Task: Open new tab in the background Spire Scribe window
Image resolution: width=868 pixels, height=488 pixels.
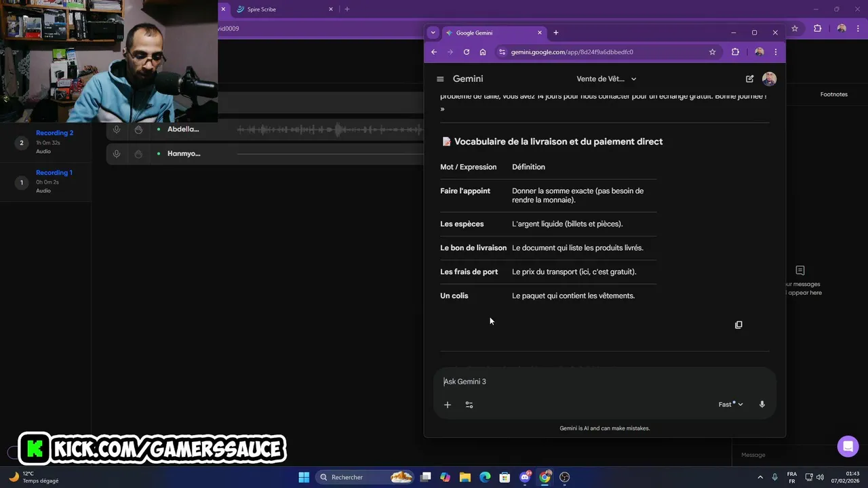Action: pyautogui.click(x=347, y=9)
